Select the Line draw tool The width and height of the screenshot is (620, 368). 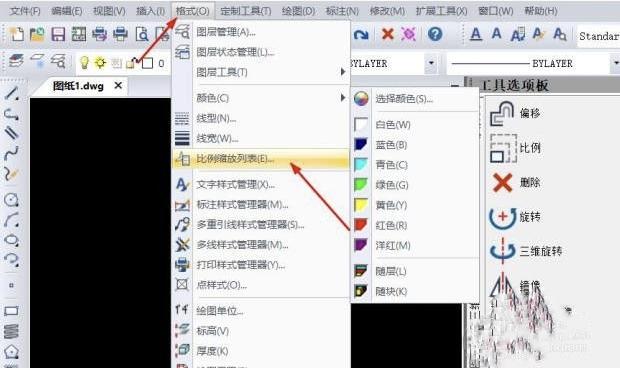click(12, 93)
